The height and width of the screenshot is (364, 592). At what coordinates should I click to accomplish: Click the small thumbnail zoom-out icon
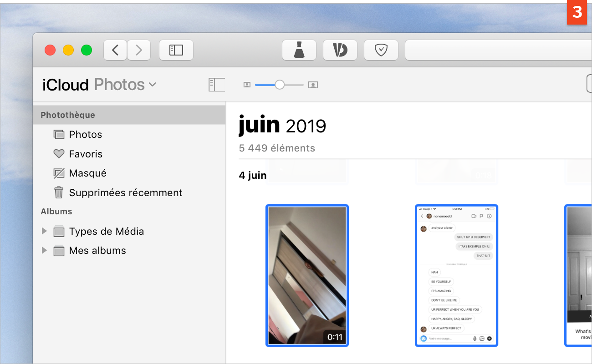pos(247,85)
